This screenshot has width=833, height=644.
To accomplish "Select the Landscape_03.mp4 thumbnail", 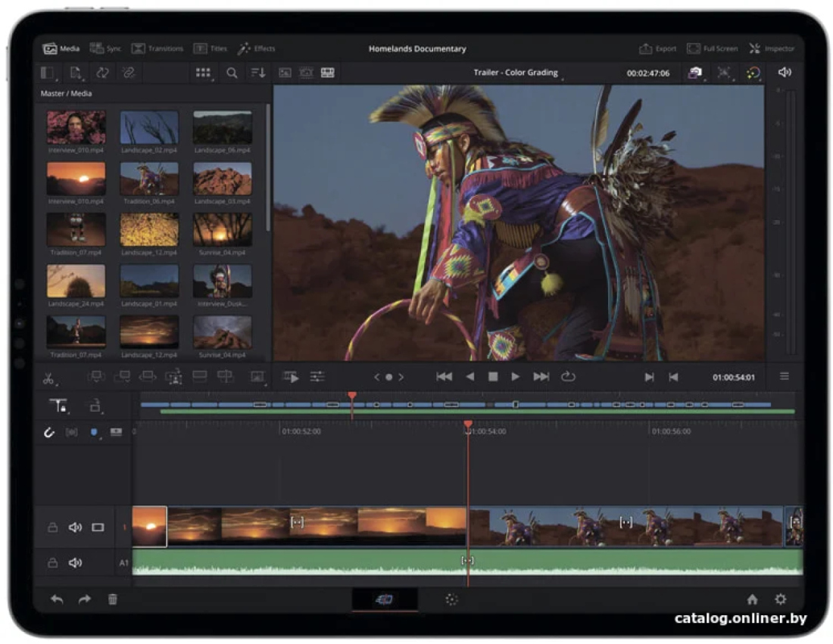I will 222,179.
